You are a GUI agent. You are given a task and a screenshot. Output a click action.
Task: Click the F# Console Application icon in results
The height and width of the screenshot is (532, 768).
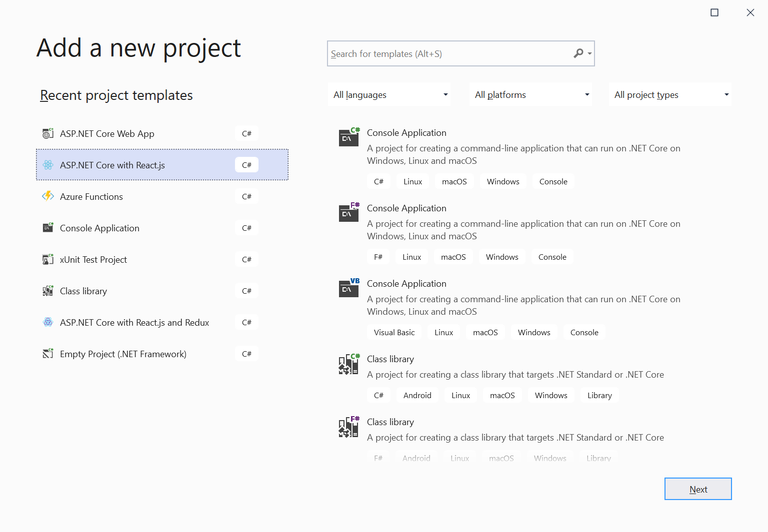point(348,213)
